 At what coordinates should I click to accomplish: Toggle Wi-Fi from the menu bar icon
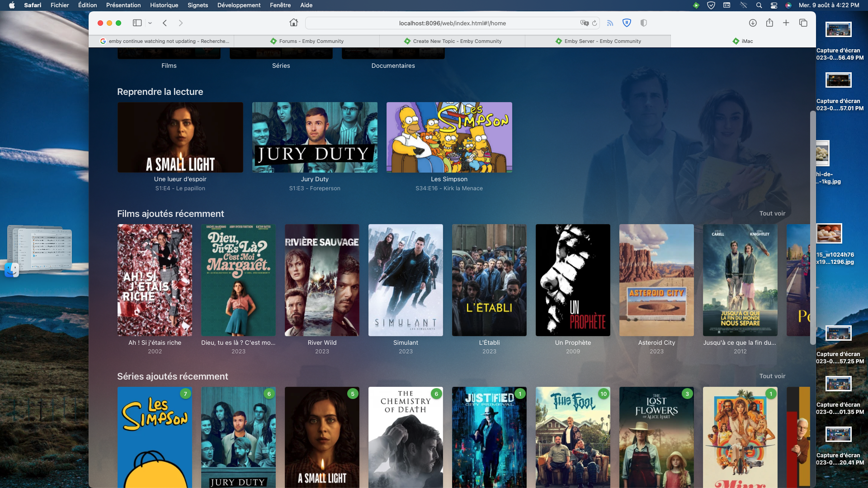[743, 5]
